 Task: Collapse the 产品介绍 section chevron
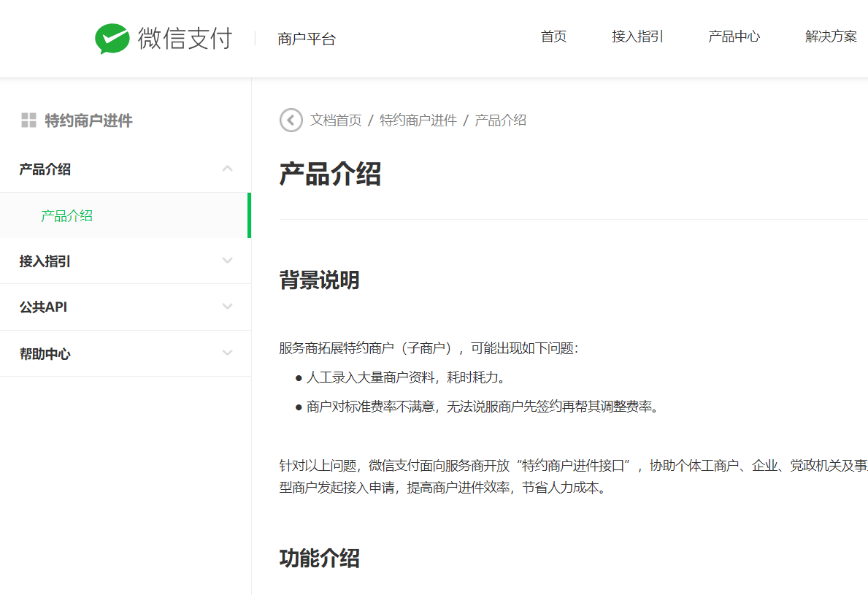[227, 169]
